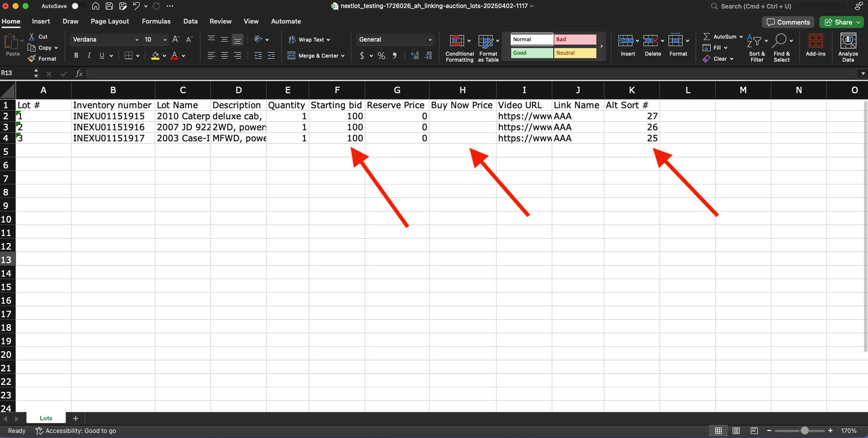Screen dimensions: 868x438
Task: Click the Name Box showing R13
Action: 16,73
